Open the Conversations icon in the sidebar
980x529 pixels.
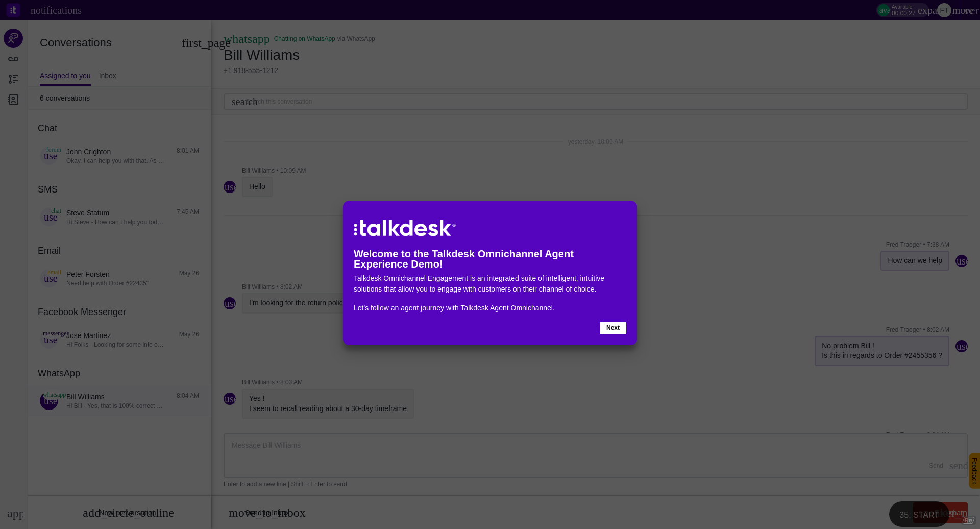[x=13, y=38]
